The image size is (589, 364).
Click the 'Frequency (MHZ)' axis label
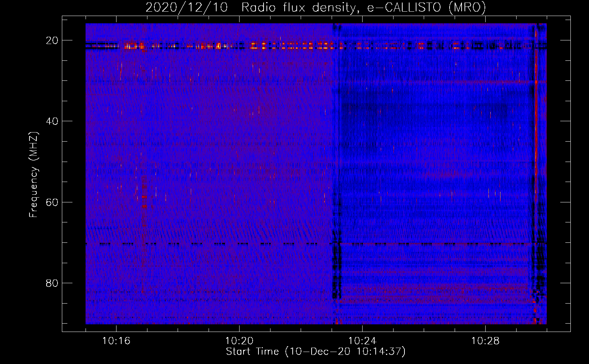[x=33, y=175]
